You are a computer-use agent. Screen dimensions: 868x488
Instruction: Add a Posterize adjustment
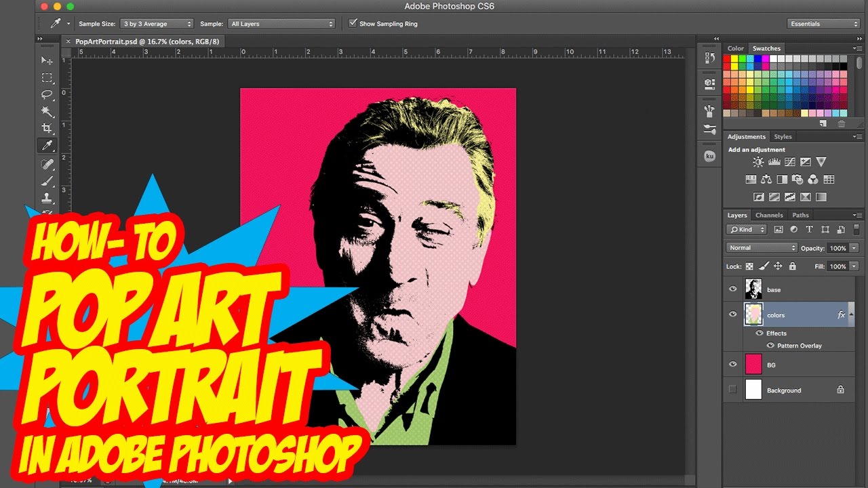point(774,197)
